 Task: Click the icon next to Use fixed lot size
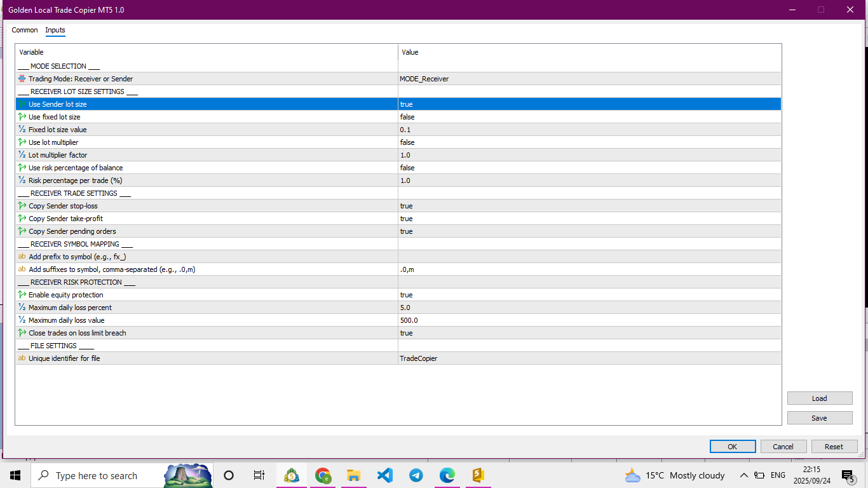point(22,117)
